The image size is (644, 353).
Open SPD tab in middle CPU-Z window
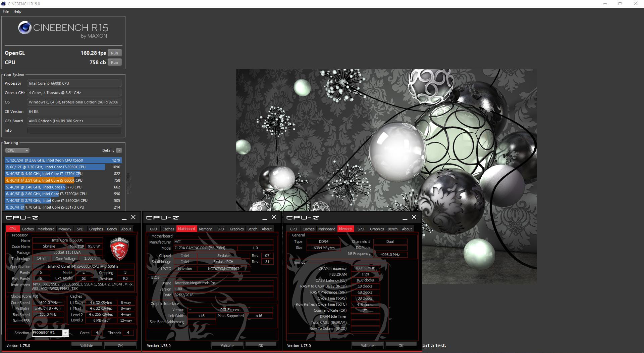tap(221, 229)
